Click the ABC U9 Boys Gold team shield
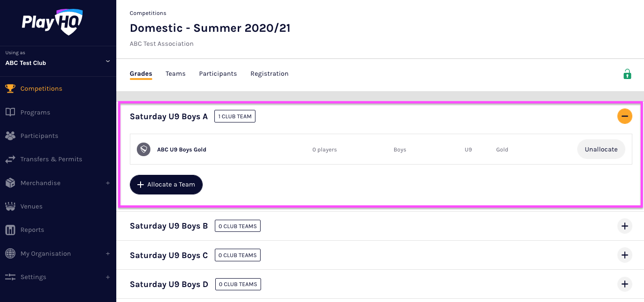Screen dimensions: 644x302 143,150
